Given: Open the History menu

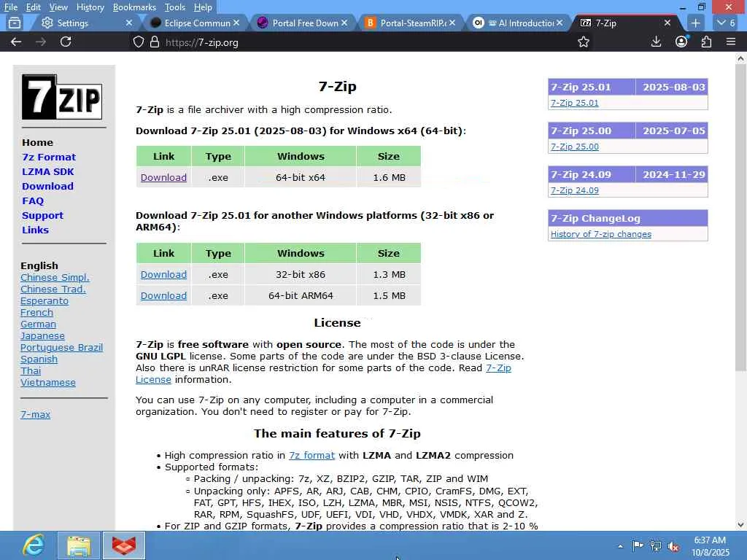Looking at the screenshot, I should point(90,7).
